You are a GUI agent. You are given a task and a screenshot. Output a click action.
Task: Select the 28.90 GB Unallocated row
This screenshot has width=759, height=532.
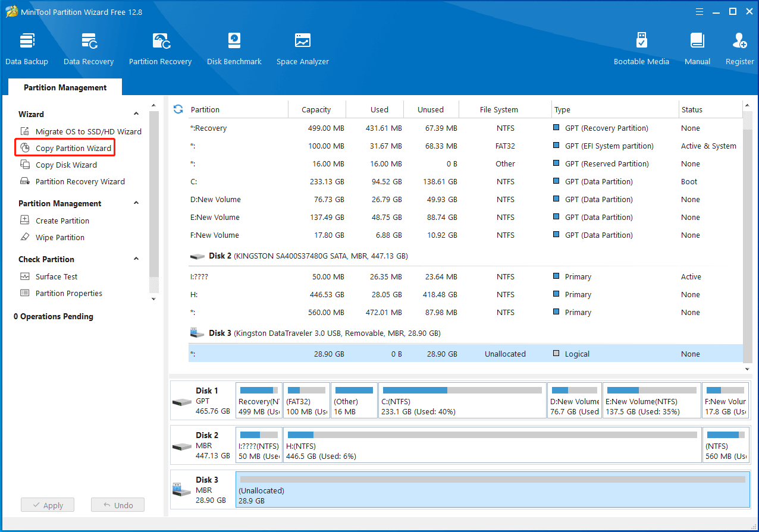[466, 354]
